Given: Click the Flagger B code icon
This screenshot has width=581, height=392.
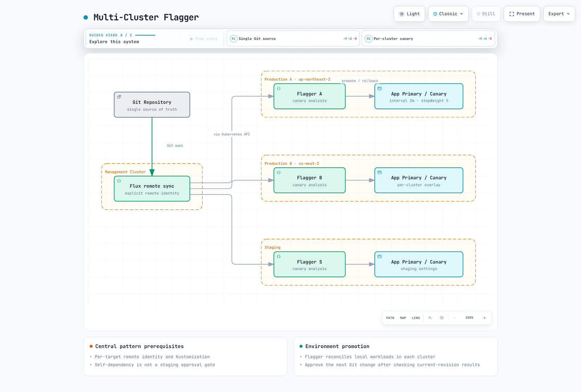Looking at the screenshot, I should click(x=279, y=172).
